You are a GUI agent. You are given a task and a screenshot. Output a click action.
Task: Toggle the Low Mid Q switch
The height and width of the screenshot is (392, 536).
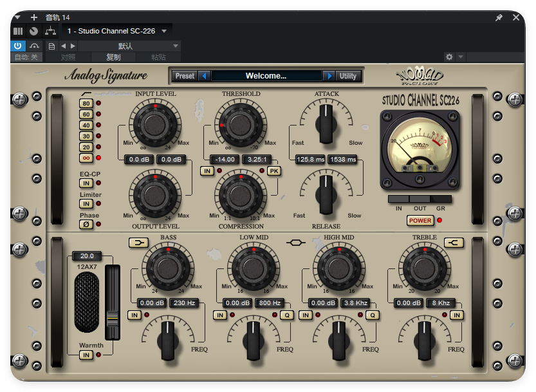pyautogui.click(x=287, y=315)
